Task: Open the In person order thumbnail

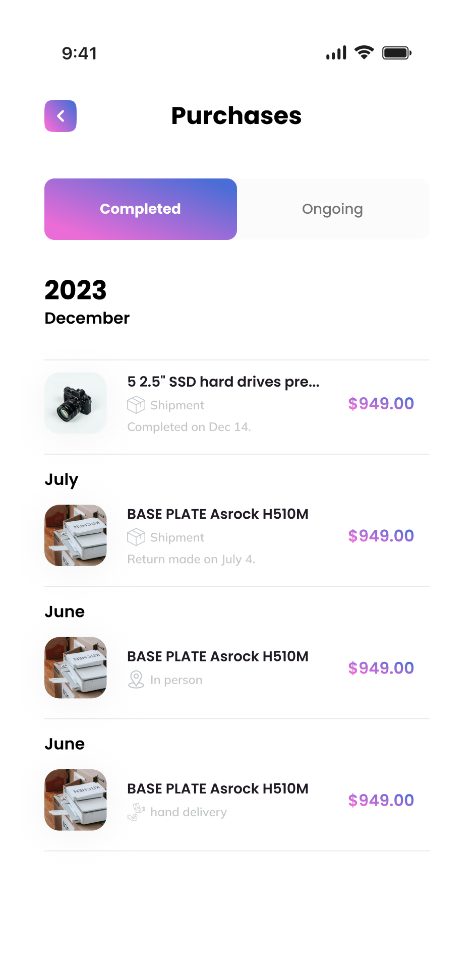Action: tap(76, 667)
